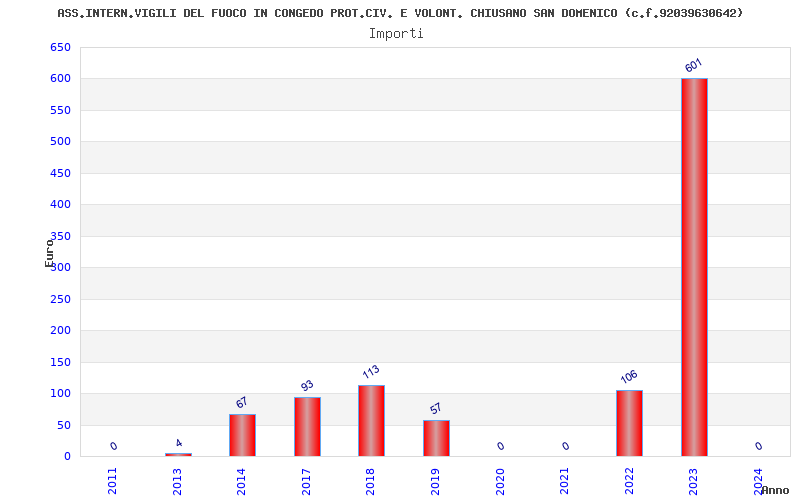Click the y-axis tick label 450
This screenshot has width=800, height=500.
60,173
